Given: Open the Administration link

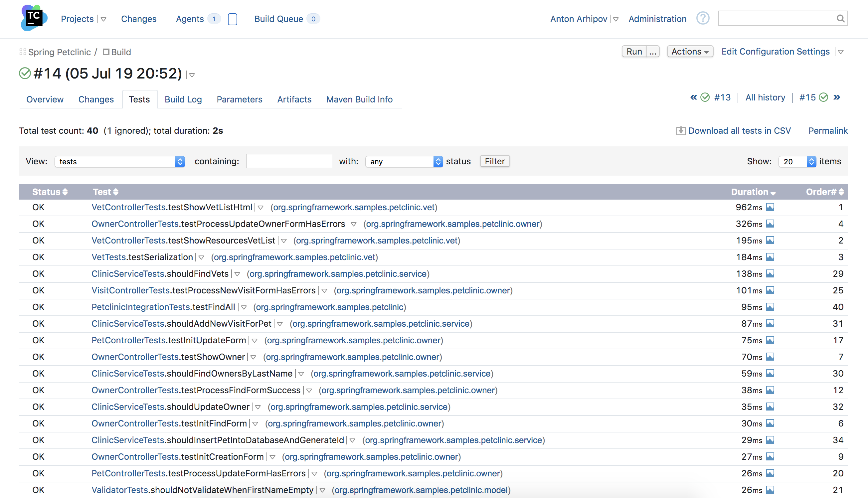Looking at the screenshot, I should tap(657, 19).
